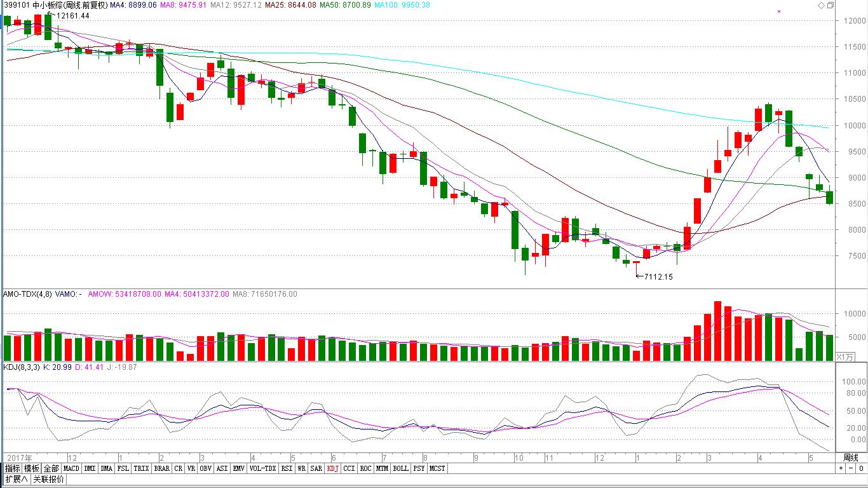
Task: Switch indicator to BRAR
Action: 162,468
